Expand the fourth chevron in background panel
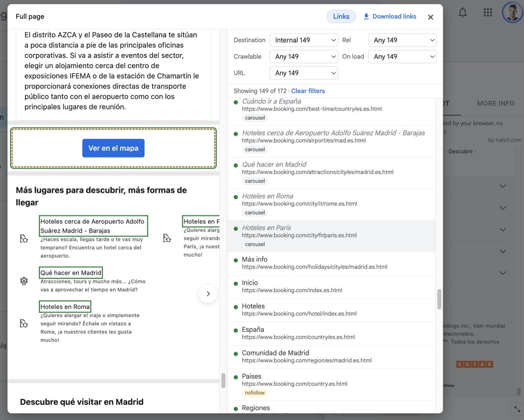Image resolution: width=524 pixels, height=420 pixels. [x=503, y=251]
